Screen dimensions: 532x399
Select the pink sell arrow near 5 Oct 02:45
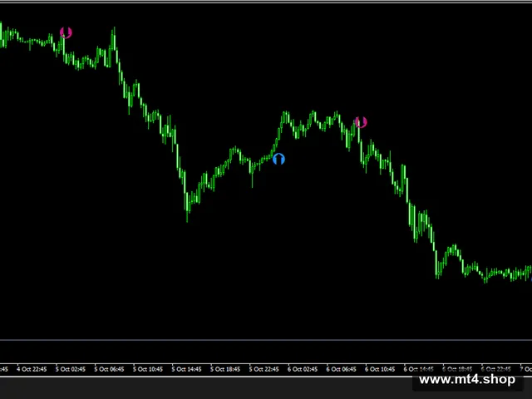point(66,32)
